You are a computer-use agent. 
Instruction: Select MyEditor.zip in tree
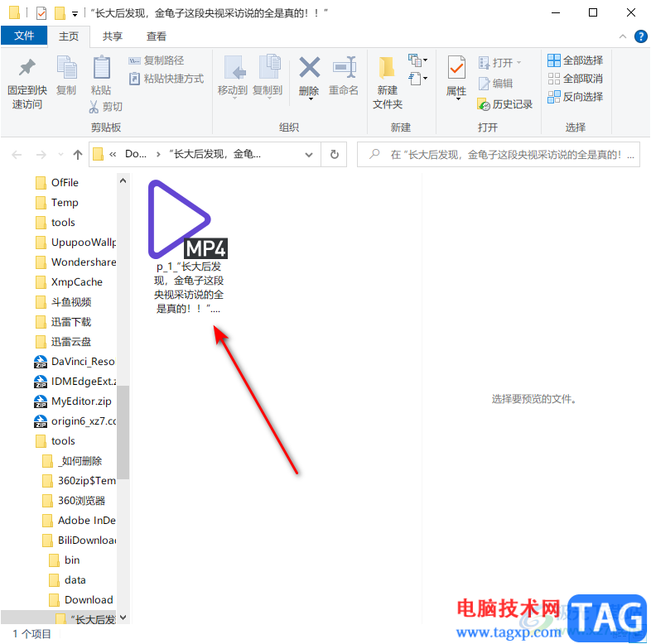click(x=73, y=401)
